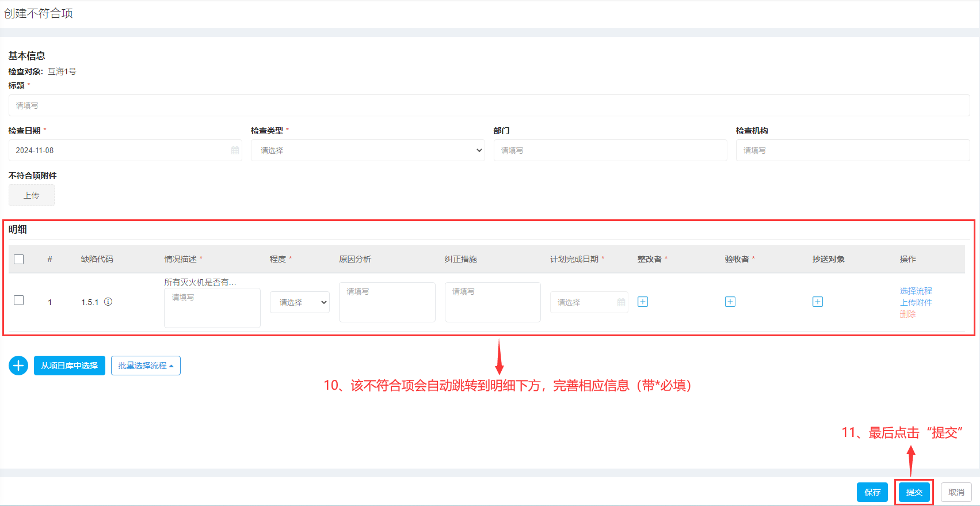Click the 不符合项附件 label

click(x=33, y=176)
